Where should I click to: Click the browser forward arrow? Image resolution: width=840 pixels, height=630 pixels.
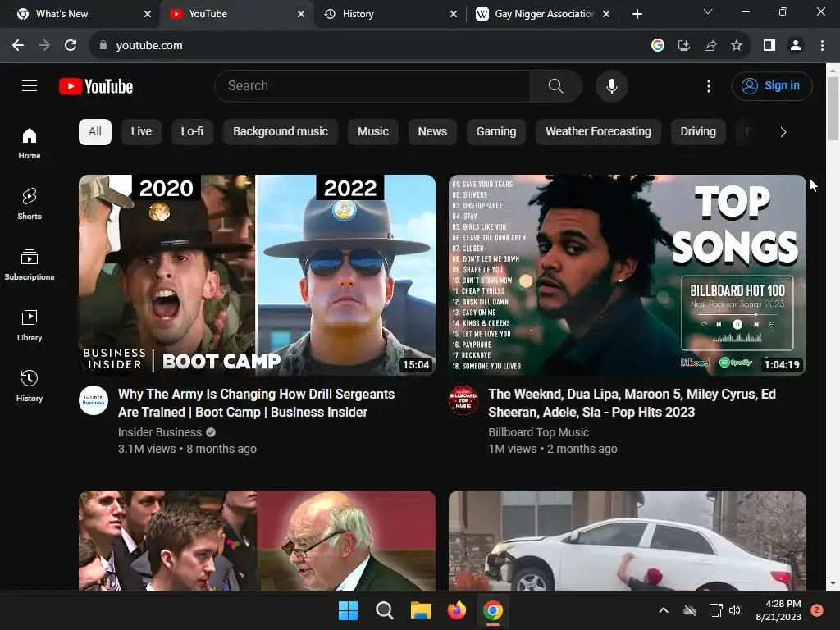click(x=44, y=46)
